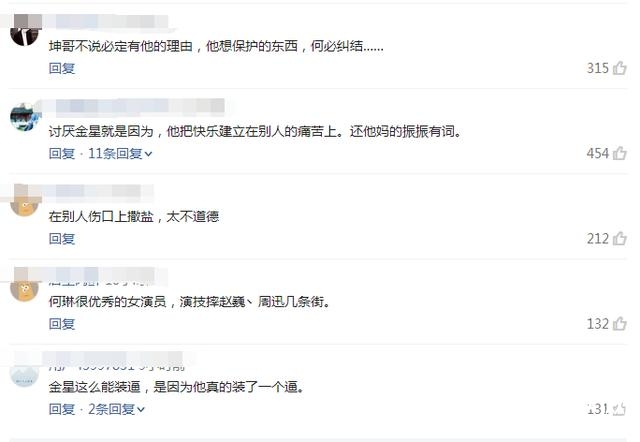Open avatar of the 讨厌金星 comment author
Image resolution: width=640 pixels, height=442 pixels.
pyautogui.click(x=24, y=117)
